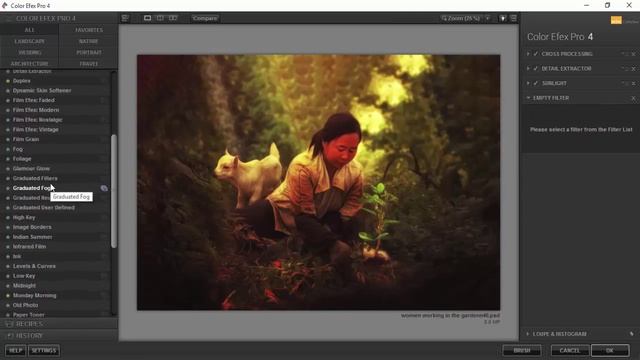This screenshot has width=640, height=360.
Task: Select the Levels & Curves filter
Action: [34, 266]
